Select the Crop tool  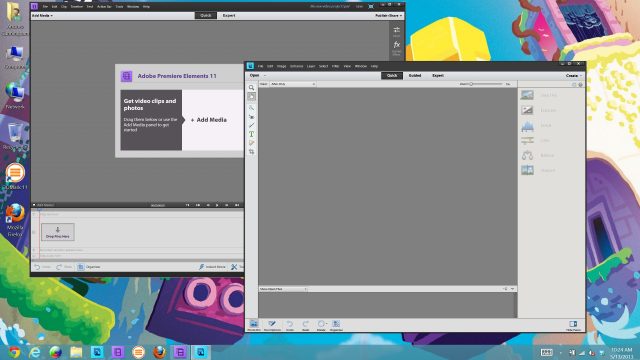(251, 151)
